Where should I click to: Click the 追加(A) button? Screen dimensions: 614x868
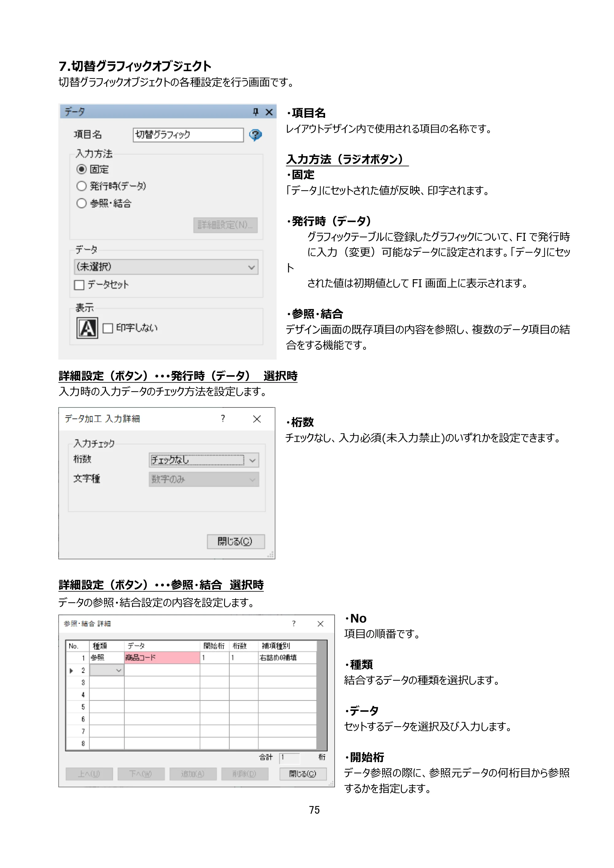pyautogui.click(x=193, y=774)
